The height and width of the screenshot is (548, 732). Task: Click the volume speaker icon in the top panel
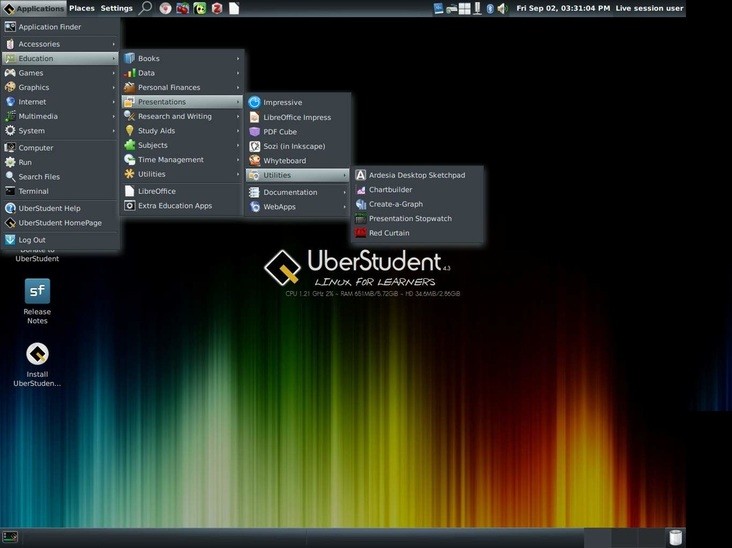pyautogui.click(x=502, y=8)
